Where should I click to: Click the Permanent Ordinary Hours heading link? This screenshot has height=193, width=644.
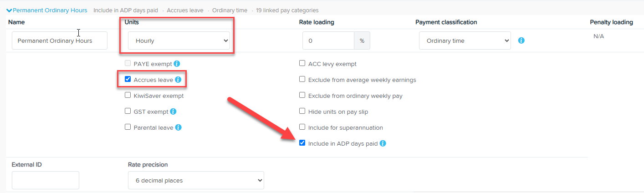pos(50,10)
